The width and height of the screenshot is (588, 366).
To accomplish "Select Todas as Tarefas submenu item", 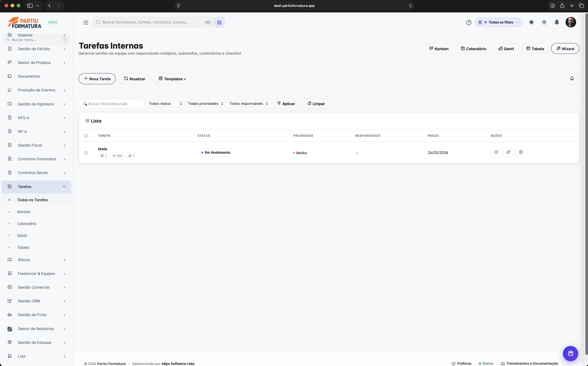I will [x=36, y=200].
